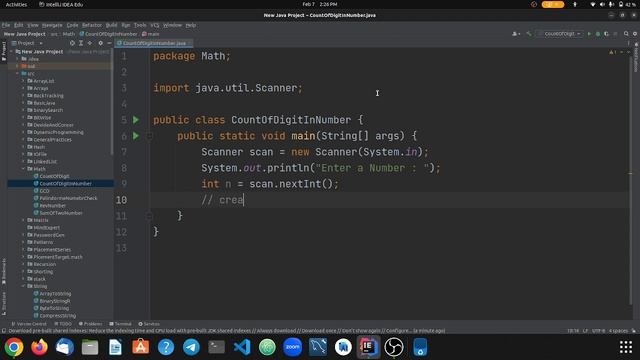The image size is (640, 360).
Task: Click Math in the breadcrumb bar
Action: 69,34
